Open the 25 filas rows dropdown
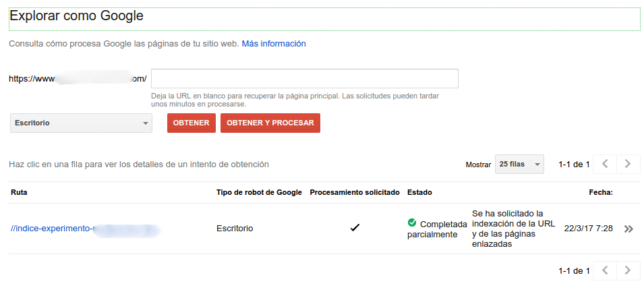 (519, 165)
